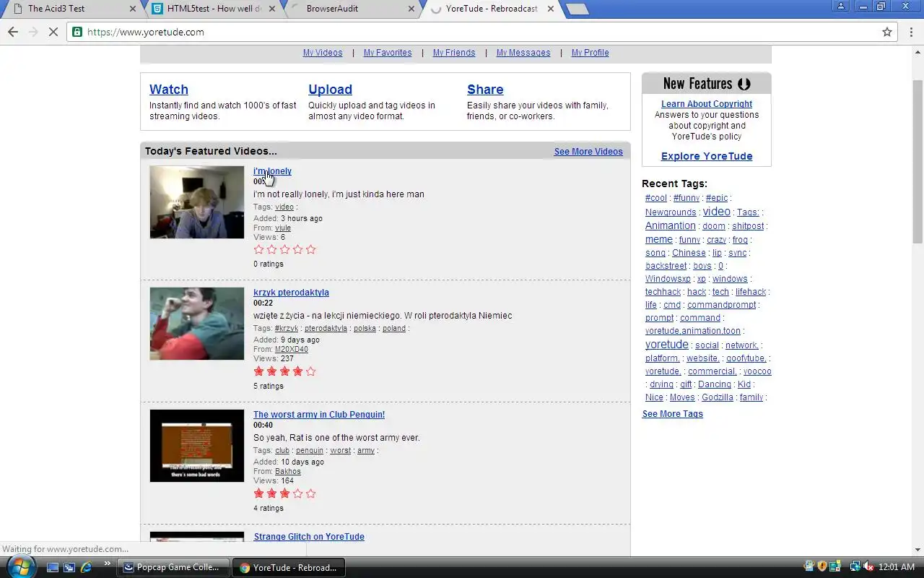Click the i'm lonely video thumbnail
Image resolution: width=924 pixels, height=578 pixels.
(197, 202)
